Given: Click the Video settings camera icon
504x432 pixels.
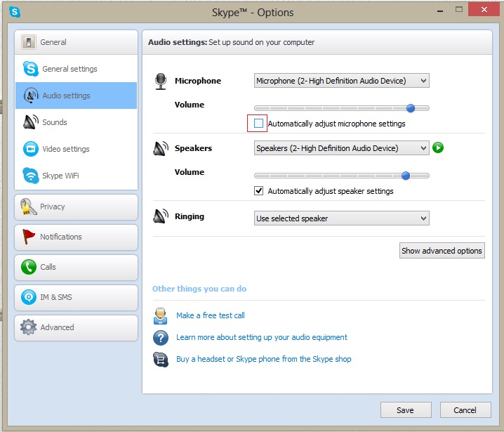Looking at the screenshot, I should (31, 149).
